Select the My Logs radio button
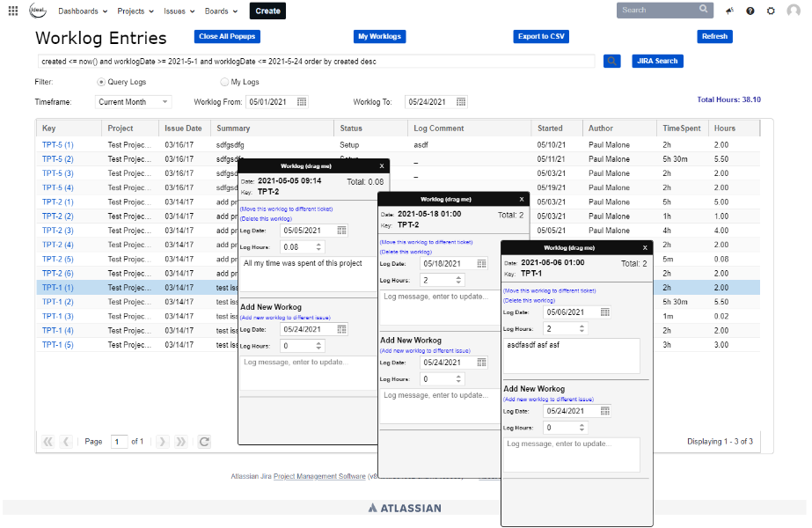The width and height of the screenshot is (812, 528). [224, 81]
